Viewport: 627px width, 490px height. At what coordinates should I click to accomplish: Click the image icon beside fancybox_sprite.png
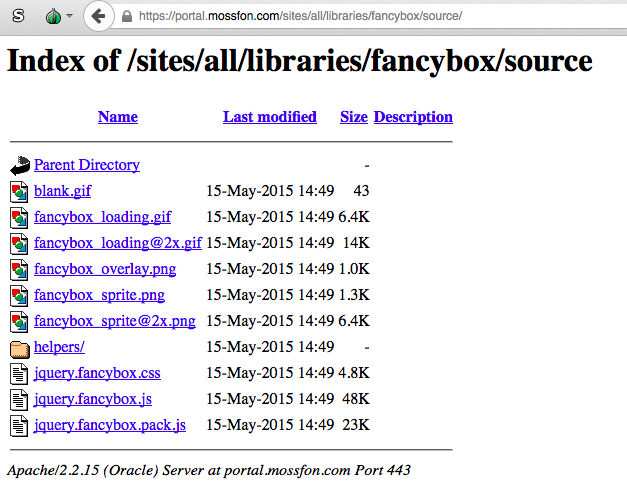[19, 296]
